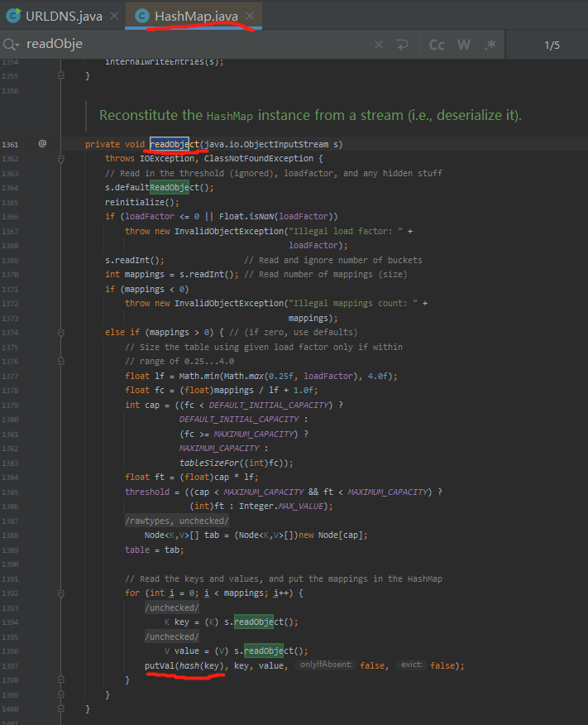Click the reinitialize() call
The height and width of the screenshot is (725, 588).
141,202
